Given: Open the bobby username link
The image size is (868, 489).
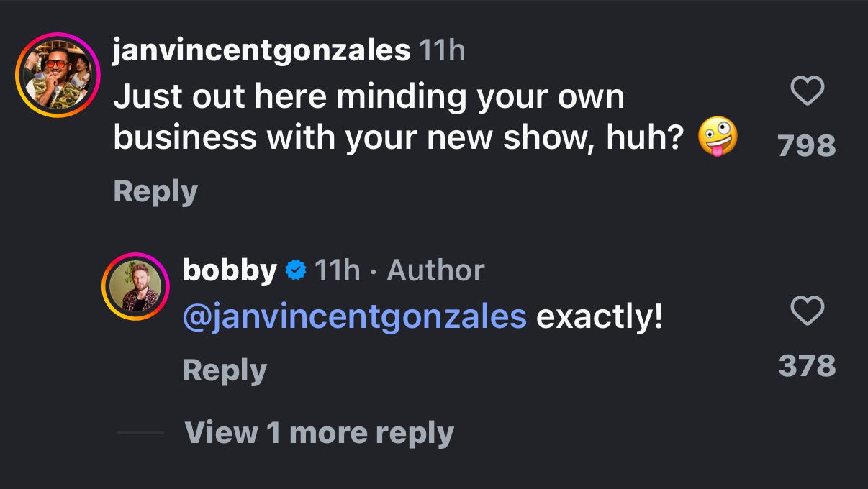Looking at the screenshot, I should 230,270.
